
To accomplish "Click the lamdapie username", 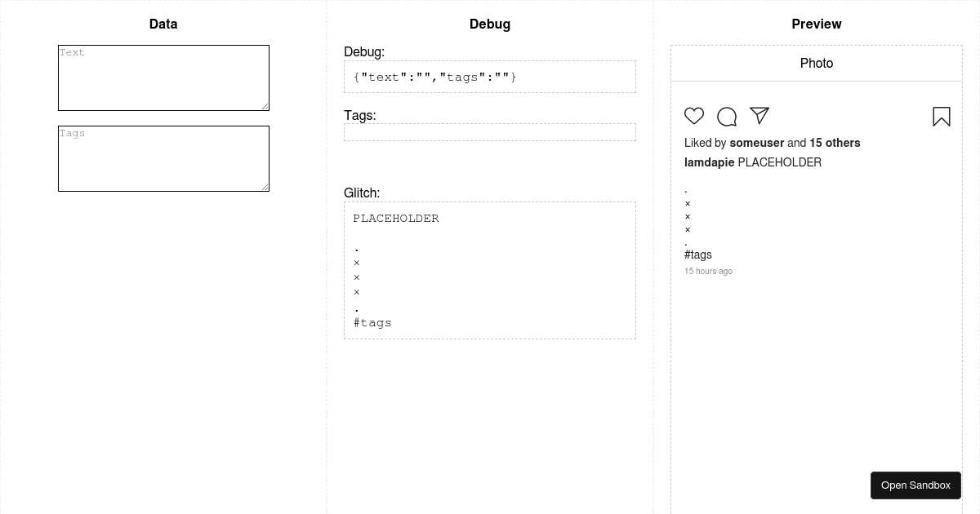I will click(x=709, y=162).
